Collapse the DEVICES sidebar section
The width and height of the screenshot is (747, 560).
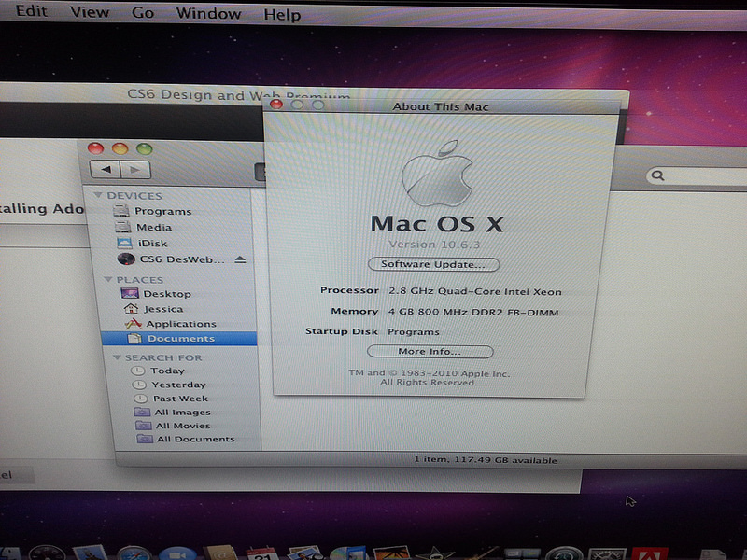click(x=98, y=195)
